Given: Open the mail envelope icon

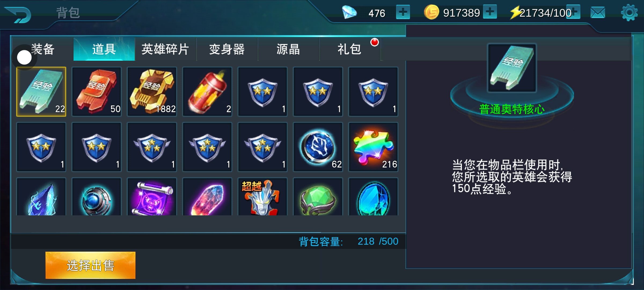Looking at the screenshot, I should [598, 13].
